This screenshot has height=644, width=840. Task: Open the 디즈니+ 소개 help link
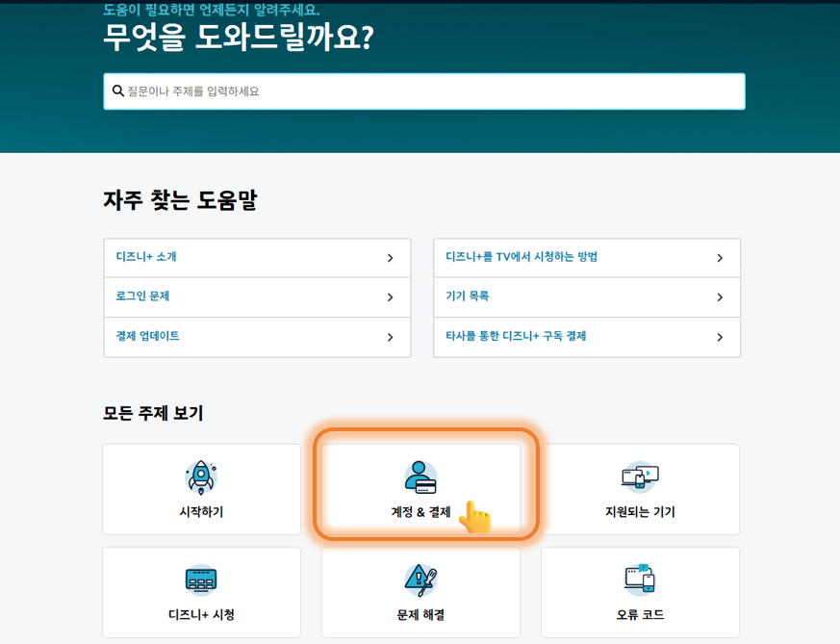[x=146, y=257]
